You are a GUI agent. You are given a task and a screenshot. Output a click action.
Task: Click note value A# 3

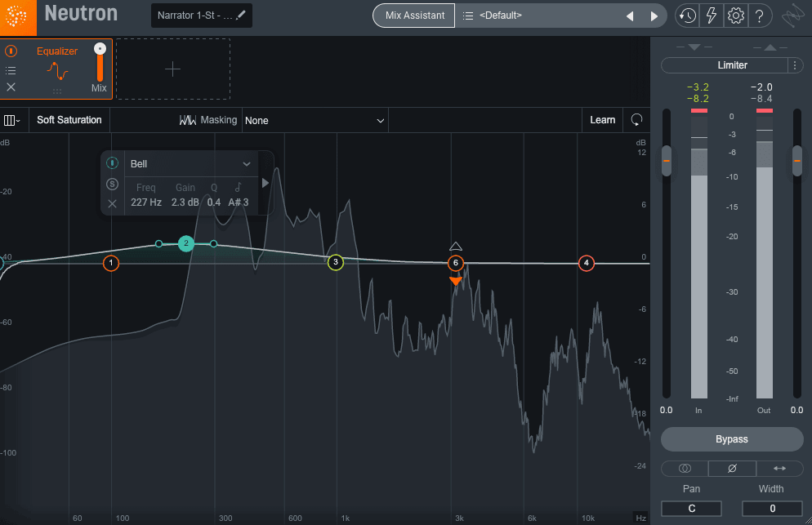(239, 202)
